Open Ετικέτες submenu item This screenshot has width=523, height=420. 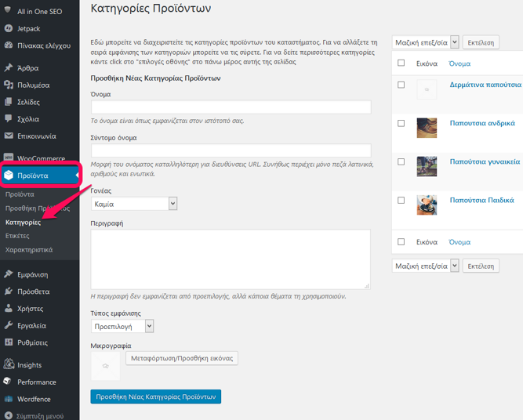coord(17,236)
